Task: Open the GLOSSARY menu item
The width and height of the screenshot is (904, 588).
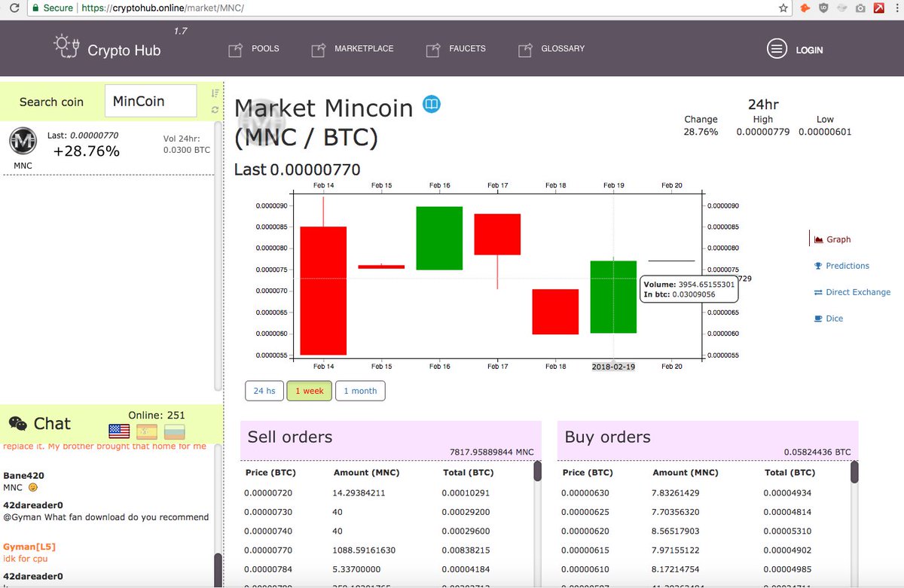Action: pyautogui.click(x=563, y=48)
